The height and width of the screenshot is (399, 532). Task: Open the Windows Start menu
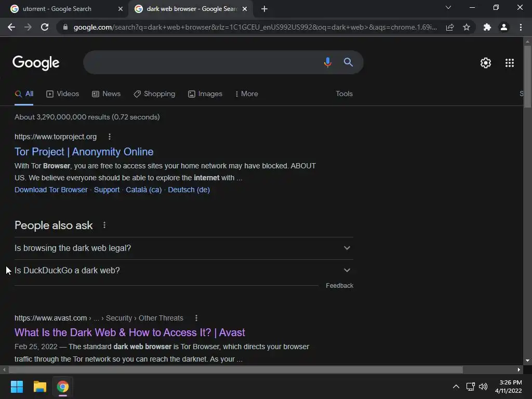pos(17,387)
